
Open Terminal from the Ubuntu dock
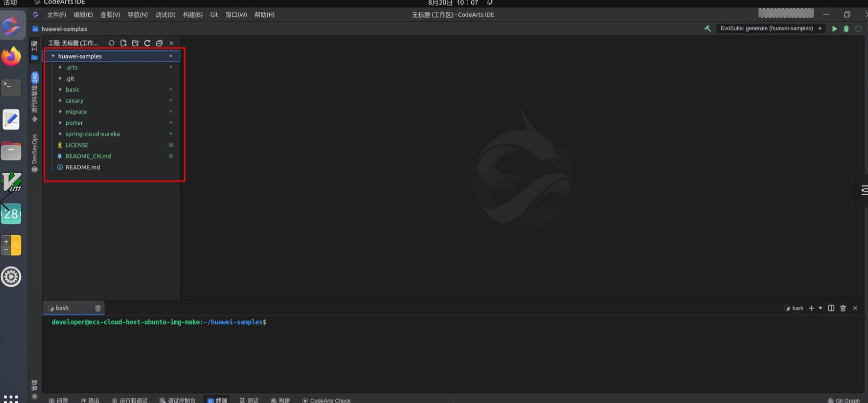[11, 88]
